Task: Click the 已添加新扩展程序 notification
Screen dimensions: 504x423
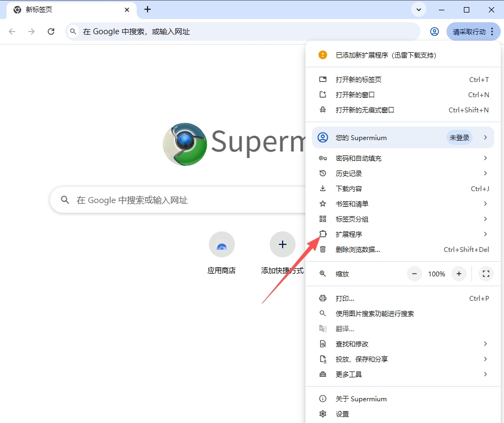Action: (x=403, y=55)
